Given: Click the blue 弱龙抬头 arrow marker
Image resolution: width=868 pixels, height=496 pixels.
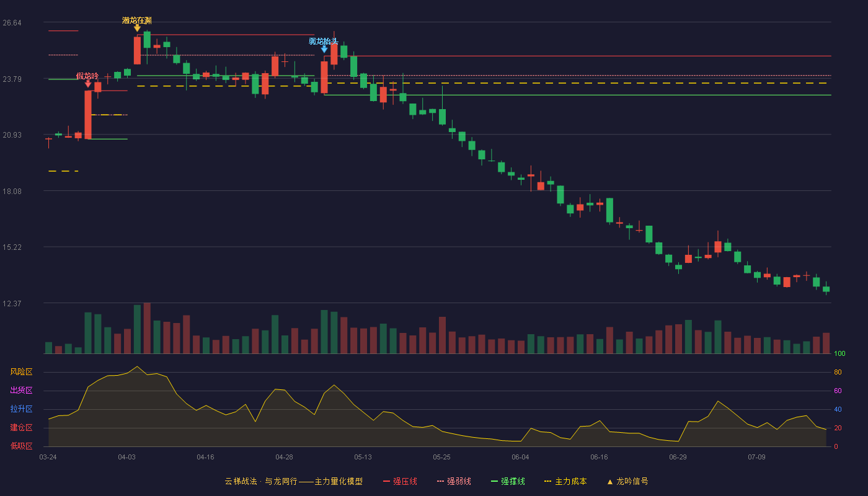Looking at the screenshot, I should tap(324, 49).
